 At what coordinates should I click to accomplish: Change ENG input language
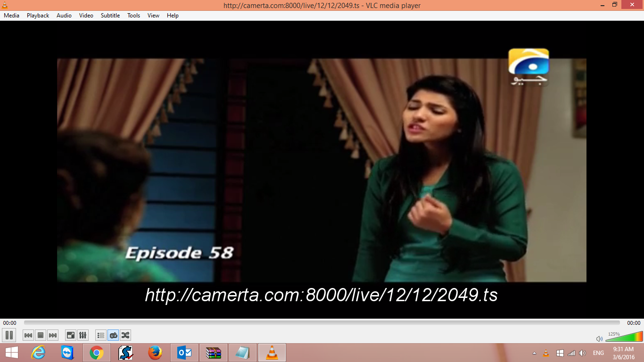pyautogui.click(x=598, y=353)
